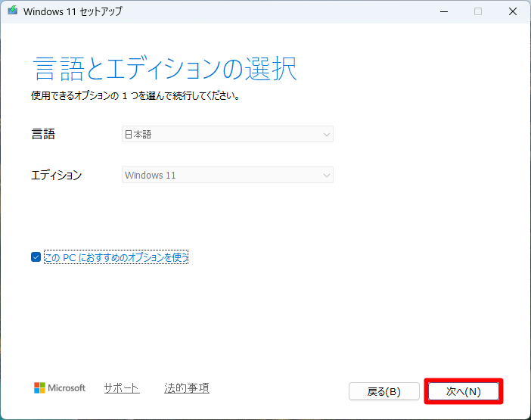Image resolution: width=531 pixels, height=420 pixels.
Task: Open the 法的事項 link
Action: point(187,387)
